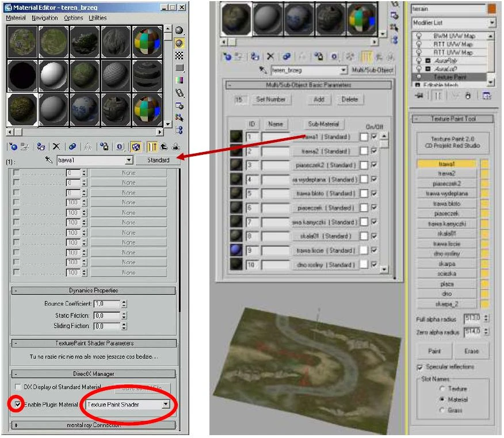This screenshot has height=438, width=504.
Task: Click Put to Library icon
Action: 104,147
